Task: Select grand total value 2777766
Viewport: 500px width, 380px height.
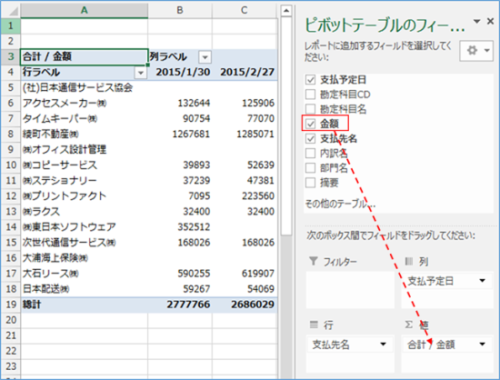Action: pos(180,304)
